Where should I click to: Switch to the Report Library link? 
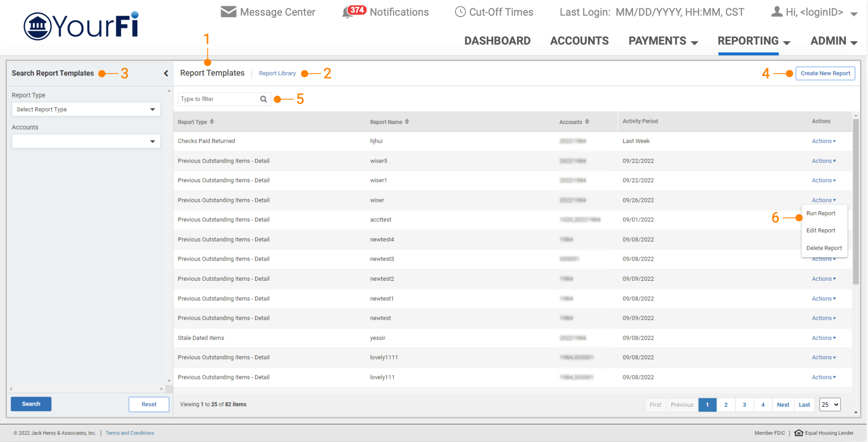277,74
